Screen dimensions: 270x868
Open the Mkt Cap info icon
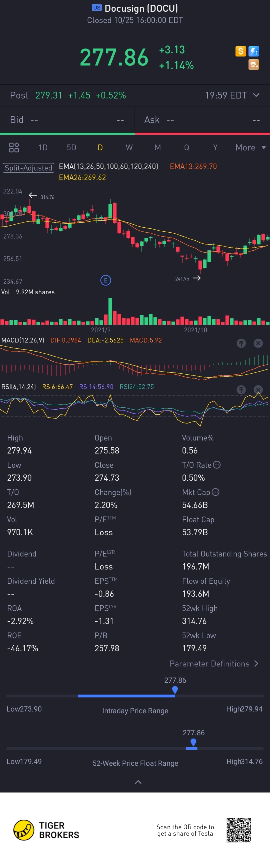click(x=215, y=492)
